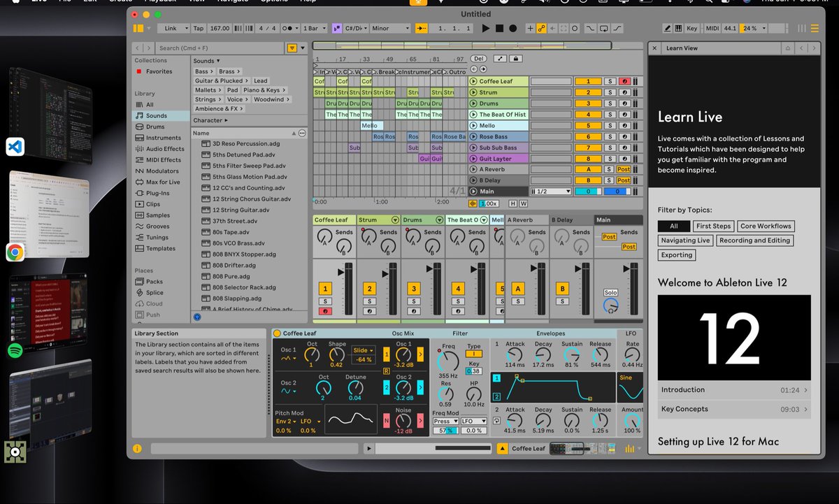
Task: Click the Tap tempo button
Action: 199,29
